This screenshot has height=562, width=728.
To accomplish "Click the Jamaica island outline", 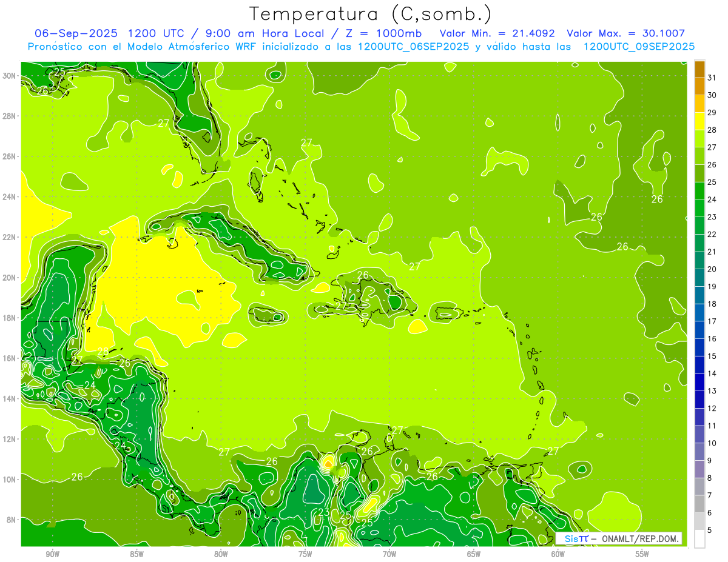I will 267,315.
